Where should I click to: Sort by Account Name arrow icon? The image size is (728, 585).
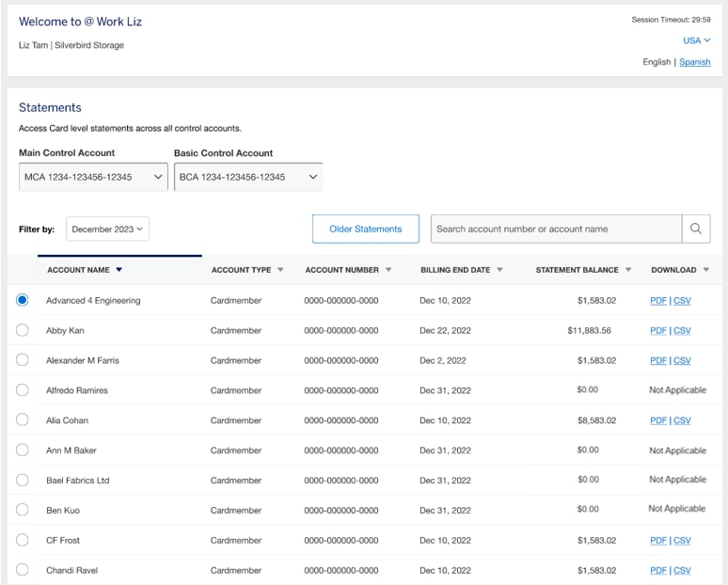tap(119, 270)
